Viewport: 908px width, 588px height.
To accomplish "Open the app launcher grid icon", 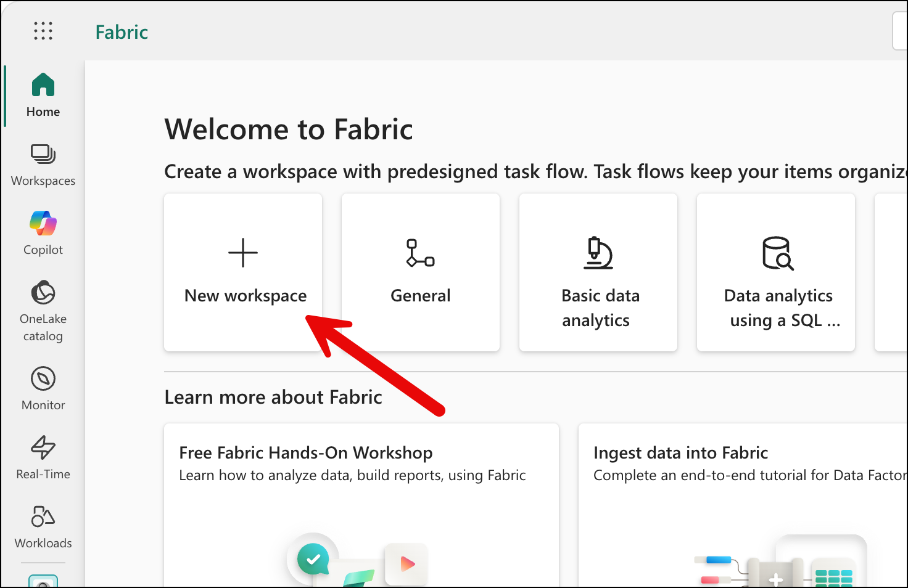I will tap(43, 31).
